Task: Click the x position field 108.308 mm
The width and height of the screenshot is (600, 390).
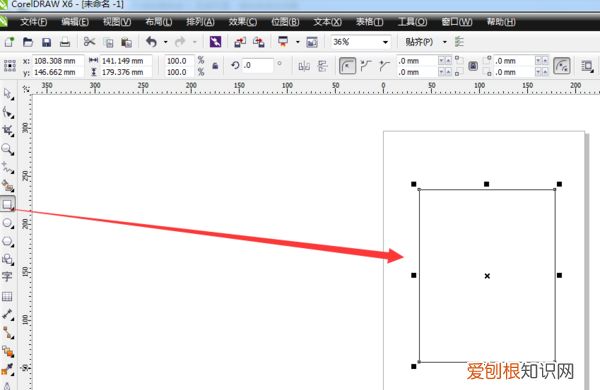Action: click(x=58, y=60)
